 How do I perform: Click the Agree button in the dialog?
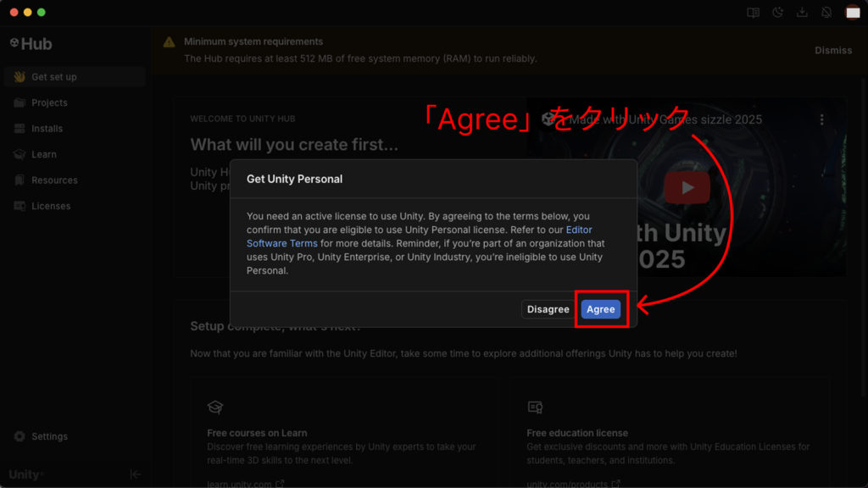click(x=600, y=309)
